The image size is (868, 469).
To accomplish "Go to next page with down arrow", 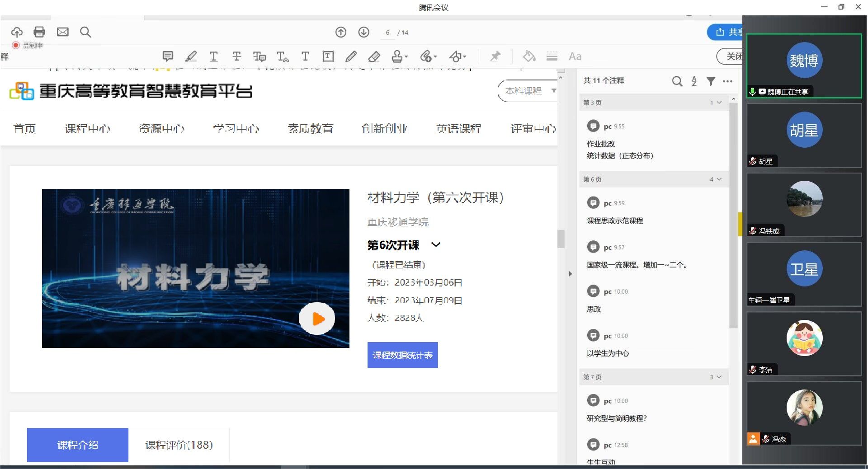I will [x=364, y=32].
